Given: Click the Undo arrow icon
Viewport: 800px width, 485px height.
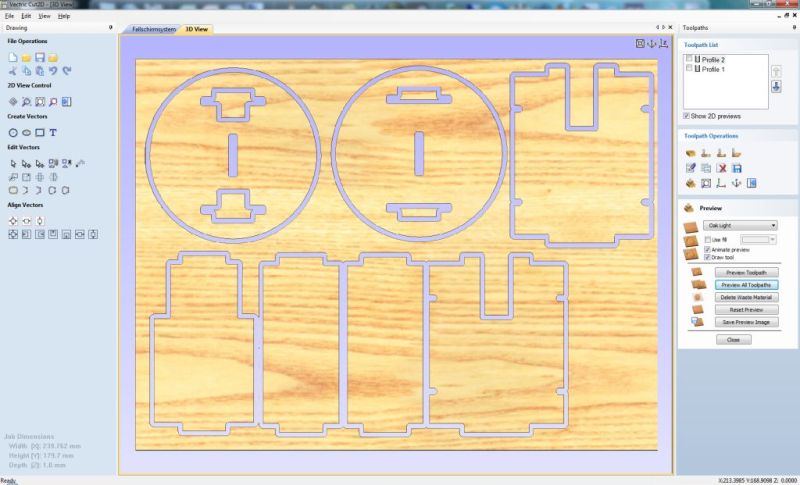Looking at the screenshot, I should tap(52, 71).
